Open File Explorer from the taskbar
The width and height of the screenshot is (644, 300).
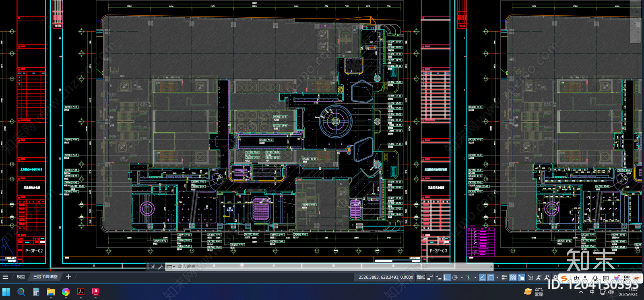pyautogui.click(x=51, y=292)
